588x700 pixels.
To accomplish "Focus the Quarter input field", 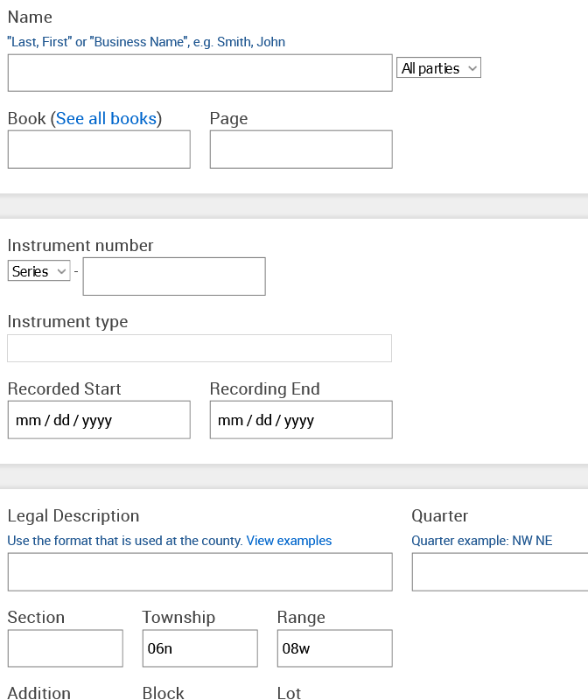I will 500,572.
